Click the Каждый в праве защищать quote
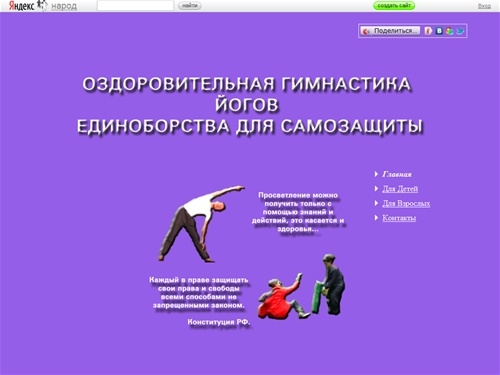500x375 pixels. 199,293
